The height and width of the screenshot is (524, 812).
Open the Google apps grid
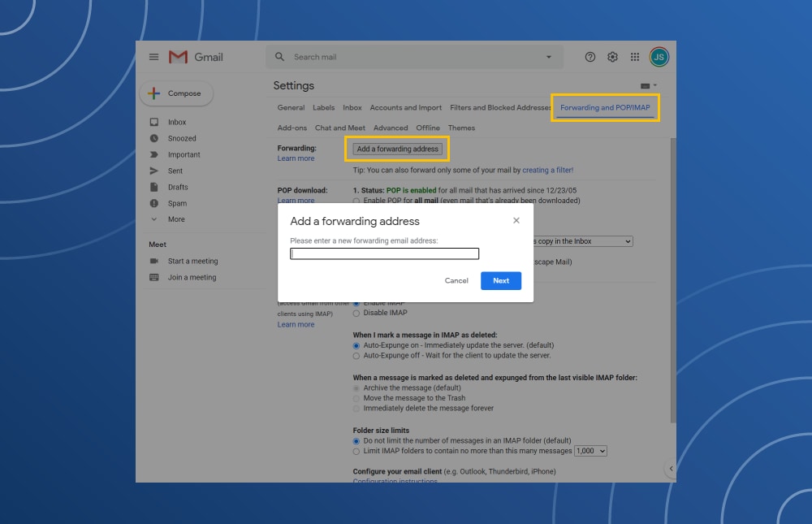[x=634, y=57]
